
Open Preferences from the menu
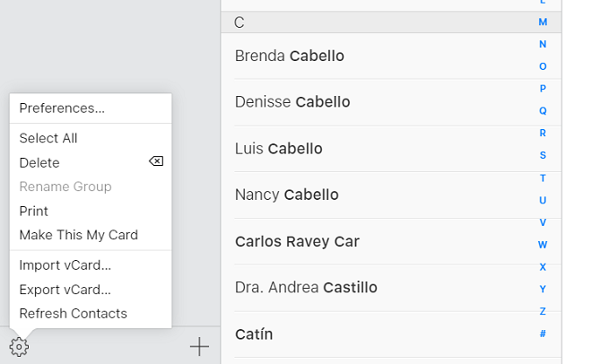pos(62,108)
